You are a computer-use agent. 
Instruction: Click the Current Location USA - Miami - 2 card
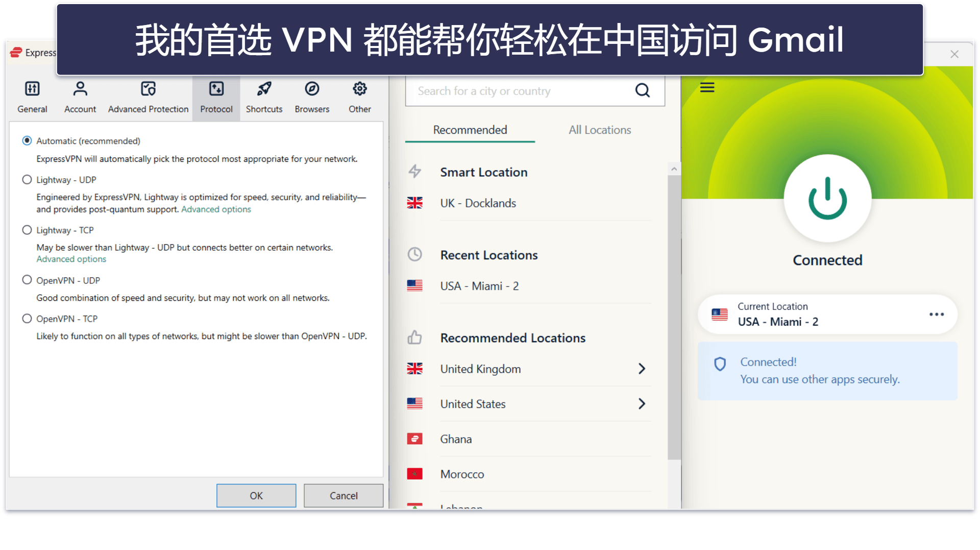(827, 314)
